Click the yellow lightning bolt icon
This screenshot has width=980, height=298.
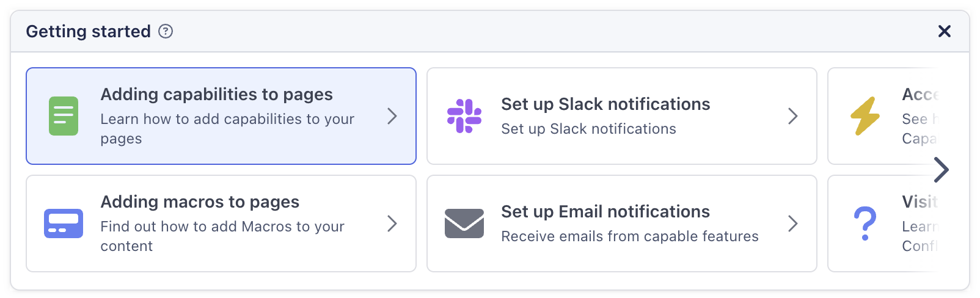point(865,116)
